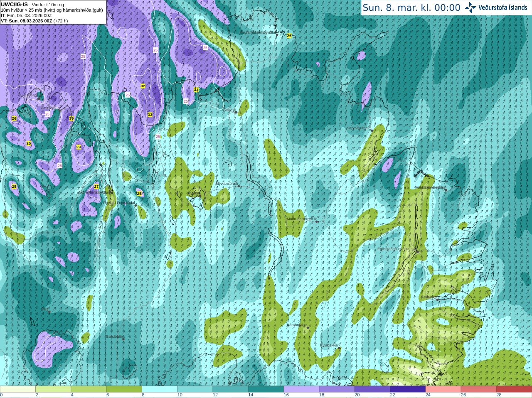Select the yellow 30 gust marker near Ólafsfjörður
532x398 pixels.
71,118
